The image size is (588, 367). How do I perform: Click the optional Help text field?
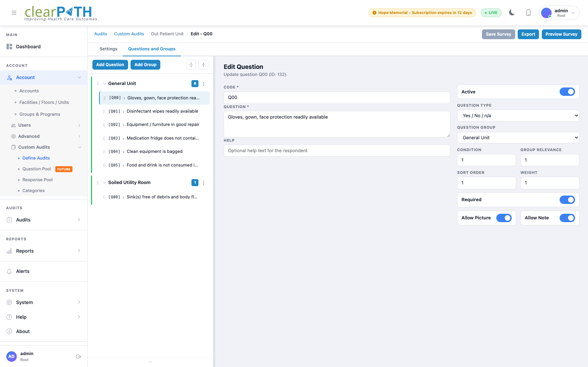click(336, 150)
